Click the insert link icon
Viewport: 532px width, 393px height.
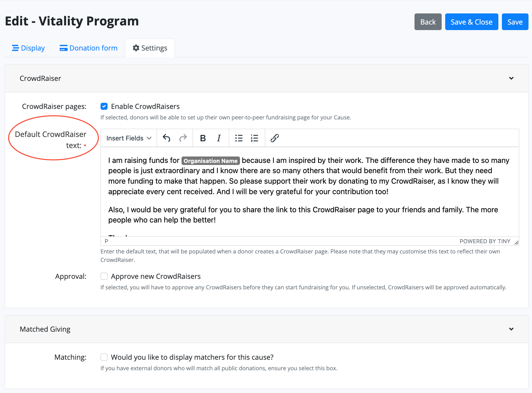pos(274,138)
